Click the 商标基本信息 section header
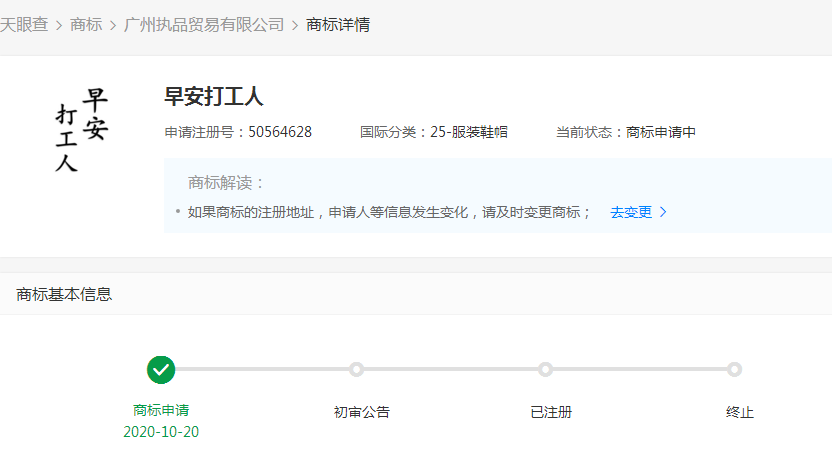This screenshot has width=832, height=449. (64, 294)
